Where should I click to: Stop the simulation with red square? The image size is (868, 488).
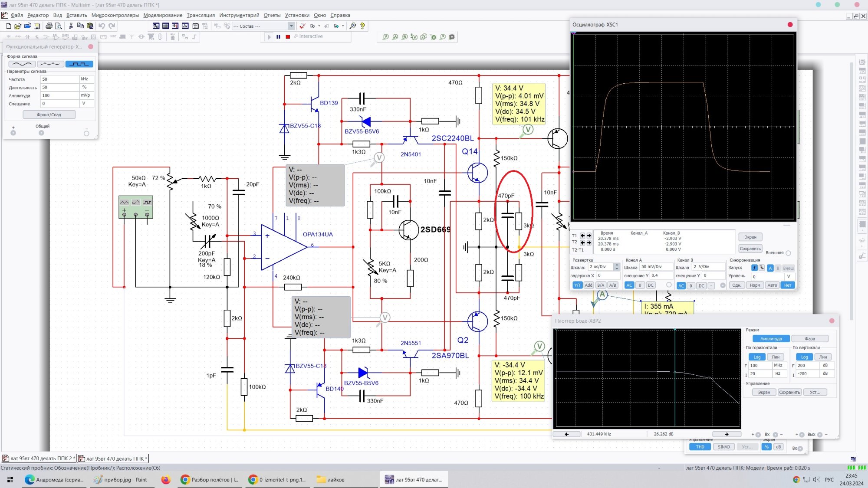point(288,37)
